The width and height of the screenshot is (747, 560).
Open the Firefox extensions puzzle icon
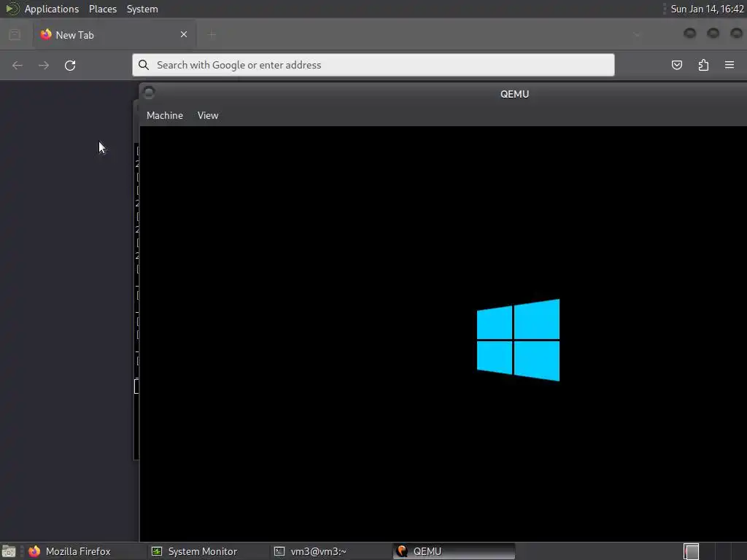703,65
